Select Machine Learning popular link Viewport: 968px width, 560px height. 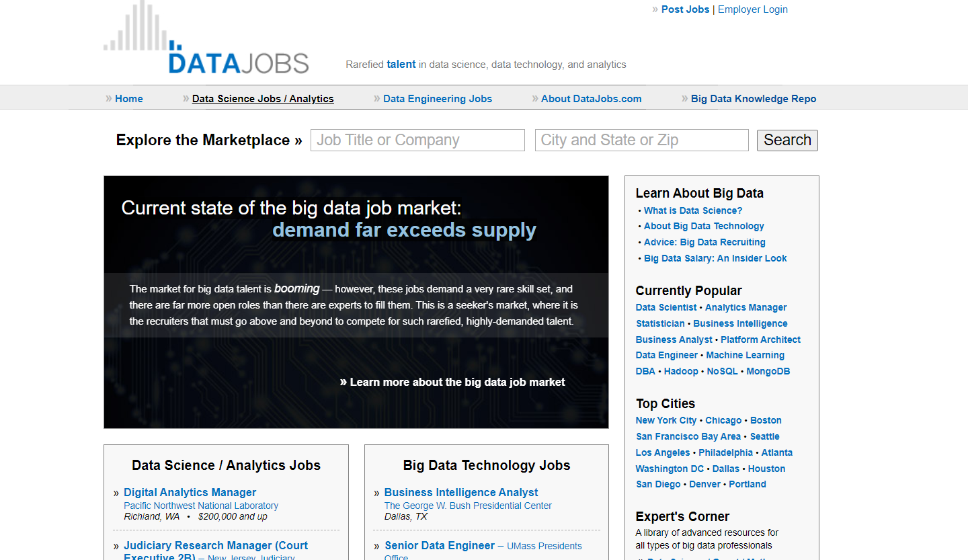(x=745, y=355)
